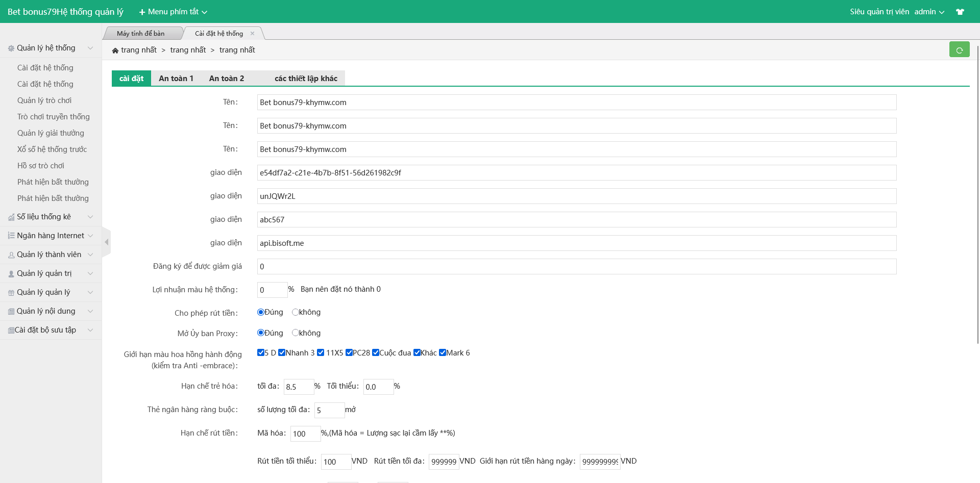Image resolution: width=980 pixels, height=483 pixels.
Task: Switch to the An toàn 1 tab
Action: [x=176, y=79]
